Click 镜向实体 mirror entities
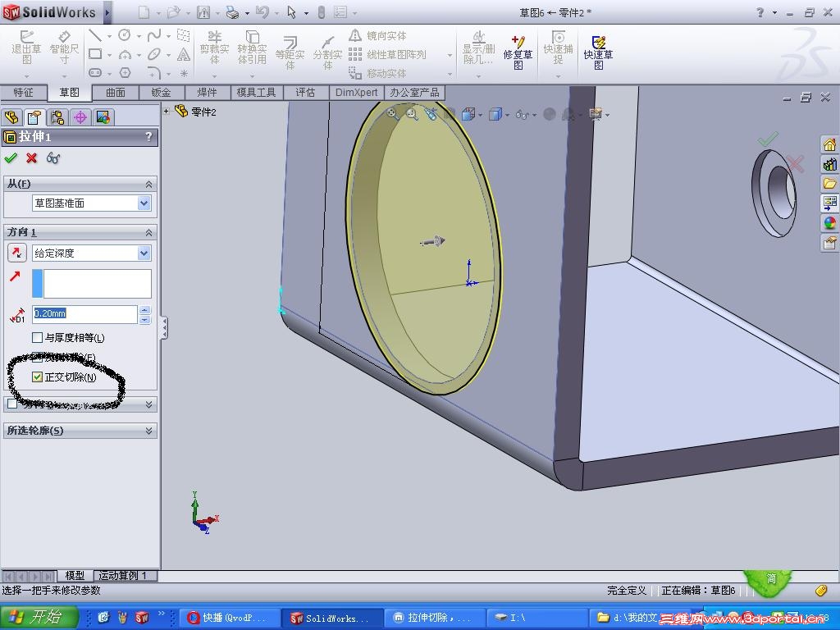The image size is (840, 630). click(x=377, y=36)
